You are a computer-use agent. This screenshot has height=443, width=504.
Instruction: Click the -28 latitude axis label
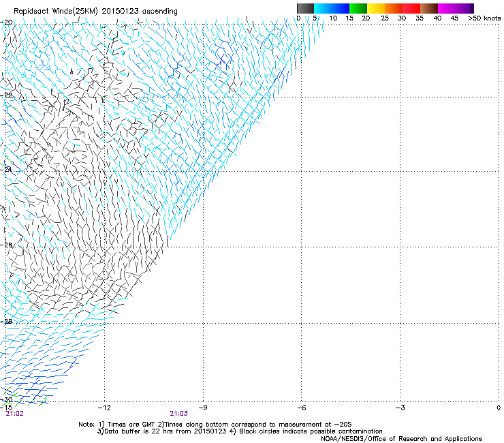coord(6,321)
